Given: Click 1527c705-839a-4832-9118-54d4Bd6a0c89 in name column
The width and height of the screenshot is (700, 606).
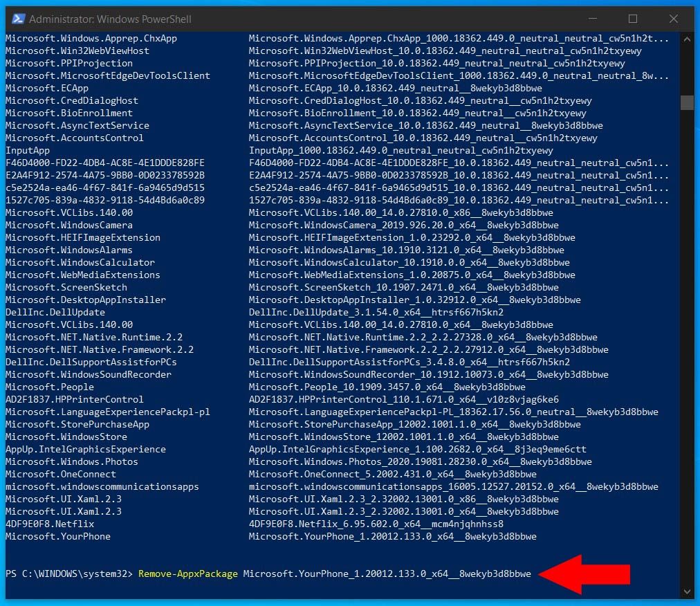Looking at the screenshot, I should click(x=105, y=200).
